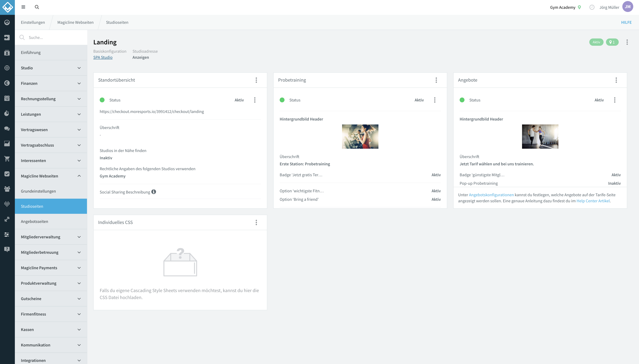This screenshot has height=364, width=639.
Task: Open the shopping cart icon in left rail
Action: (7, 159)
